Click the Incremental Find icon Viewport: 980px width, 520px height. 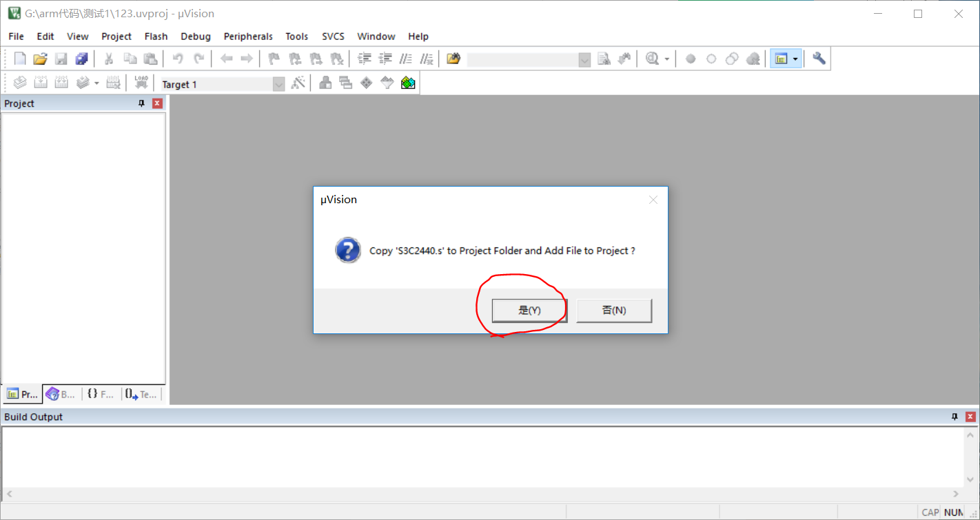625,59
